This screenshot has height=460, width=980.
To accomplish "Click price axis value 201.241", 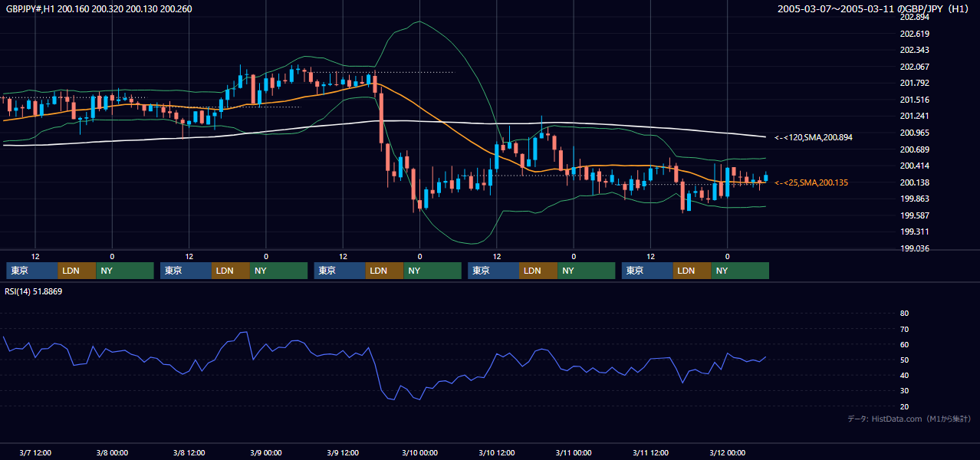I will pyautogui.click(x=913, y=116).
